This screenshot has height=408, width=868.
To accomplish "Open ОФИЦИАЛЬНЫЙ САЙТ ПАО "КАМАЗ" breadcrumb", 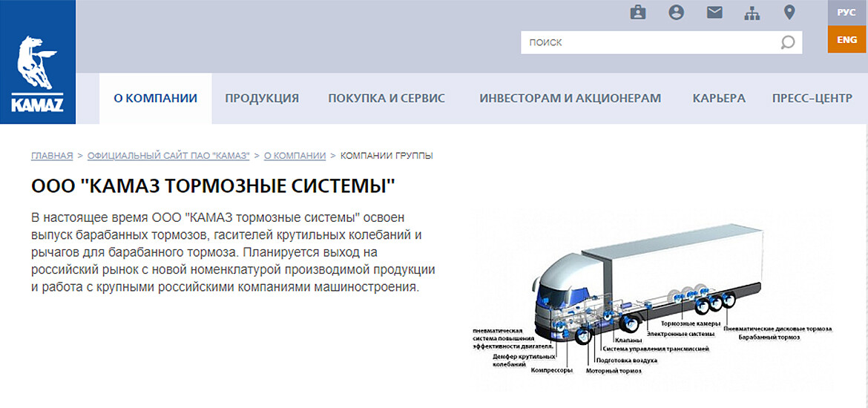I will (x=168, y=156).
